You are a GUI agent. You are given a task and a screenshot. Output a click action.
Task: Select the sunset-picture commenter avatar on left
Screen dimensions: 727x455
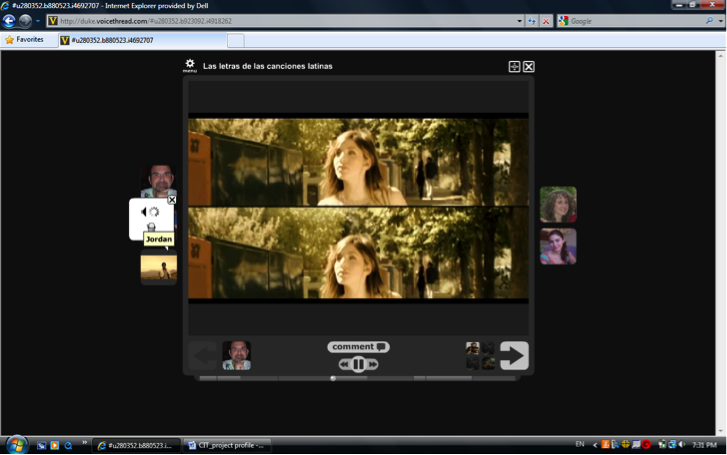(x=158, y=267)
